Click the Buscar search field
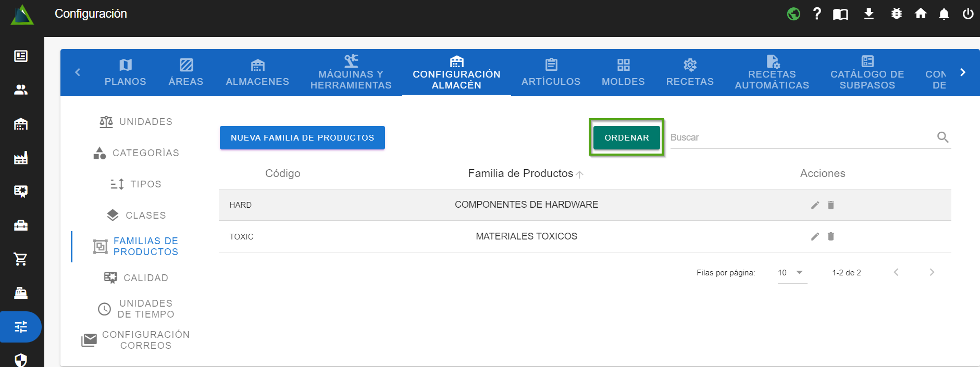The image size is (980, 367). click(800, 137)
